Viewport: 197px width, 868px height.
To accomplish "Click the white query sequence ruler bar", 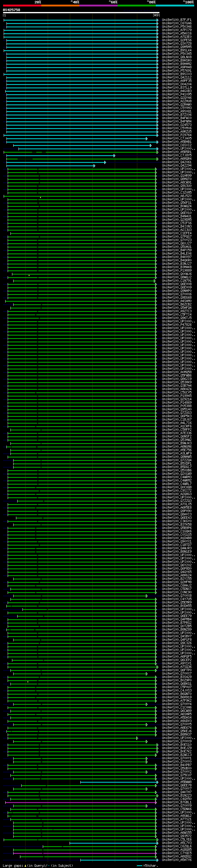I will pos(81,12).
